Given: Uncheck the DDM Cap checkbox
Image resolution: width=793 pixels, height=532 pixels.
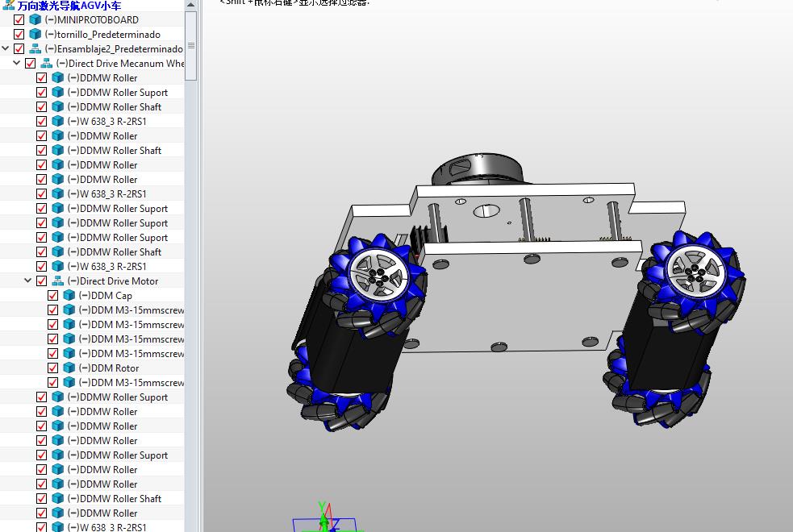Looking at the screenshot, I should (x=52, y=295).
